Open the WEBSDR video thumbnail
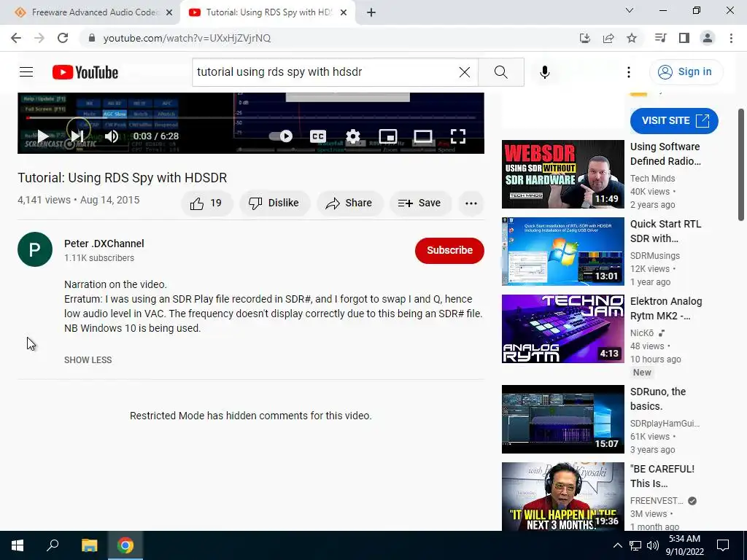Screen dimensions: 747x560 (562, 174)
